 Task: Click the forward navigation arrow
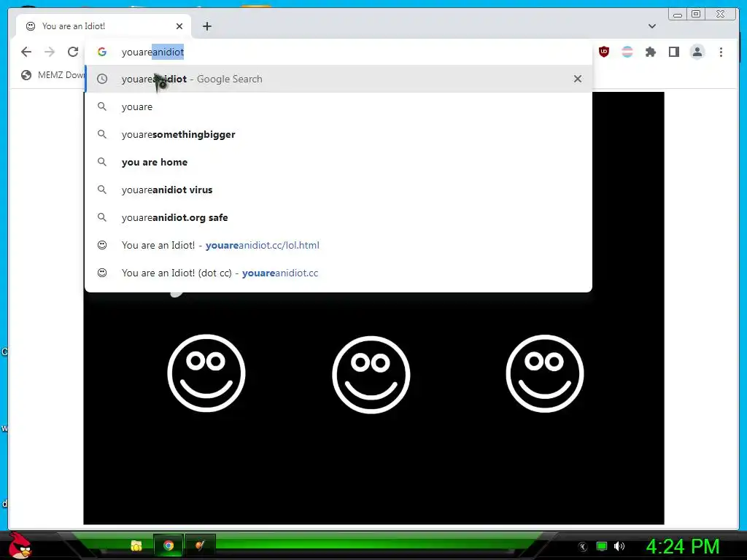click(50, 52)
